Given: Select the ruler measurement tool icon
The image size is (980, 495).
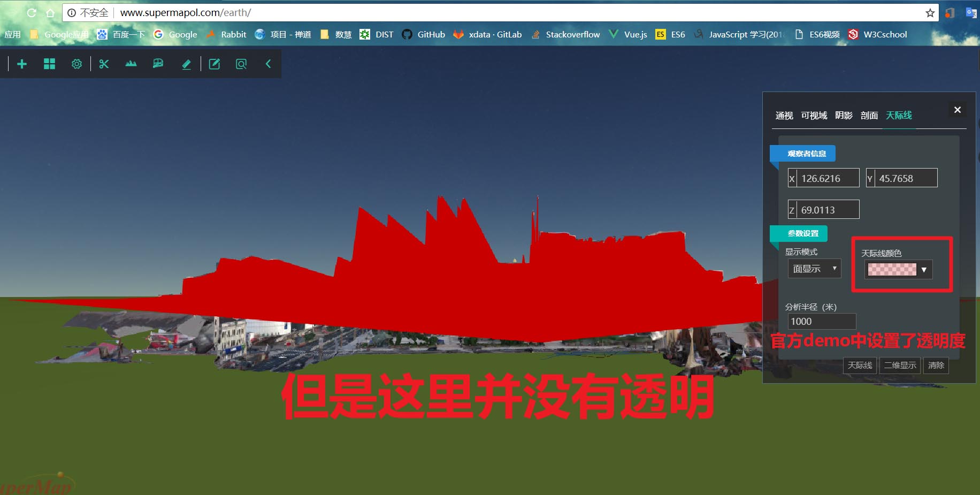Looking at the screenshot, I should tap(186, 64).
